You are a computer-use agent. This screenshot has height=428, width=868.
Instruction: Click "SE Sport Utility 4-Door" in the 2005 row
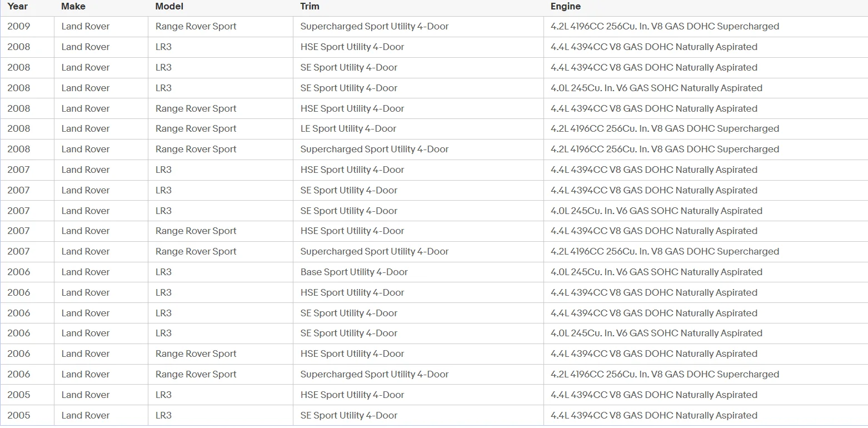(349, 416)
